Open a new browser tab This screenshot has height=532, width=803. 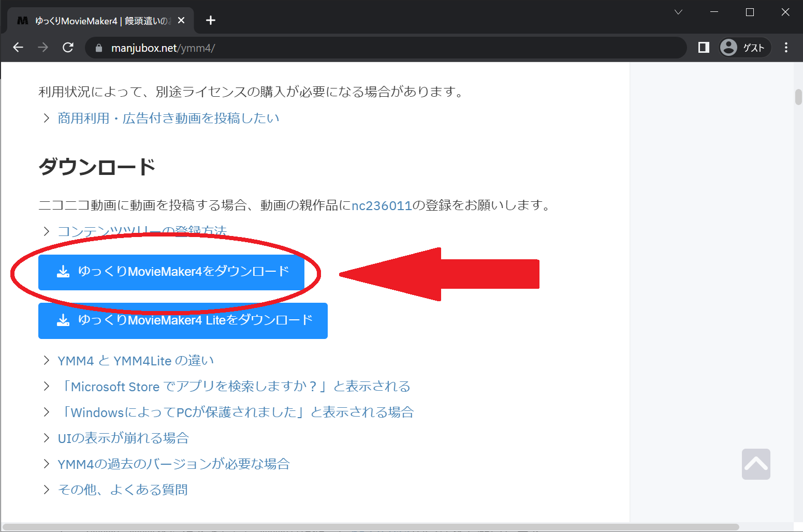coord(210,21)
